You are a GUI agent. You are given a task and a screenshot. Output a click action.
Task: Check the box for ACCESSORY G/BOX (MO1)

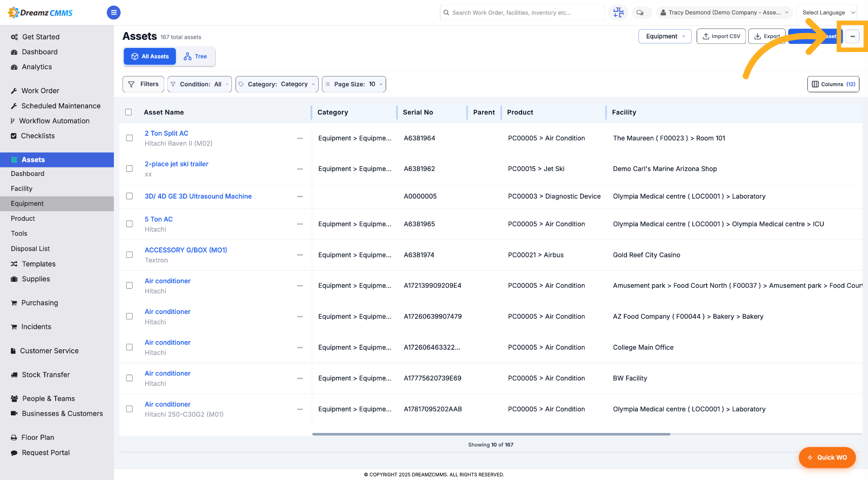(x=129, y=255)
